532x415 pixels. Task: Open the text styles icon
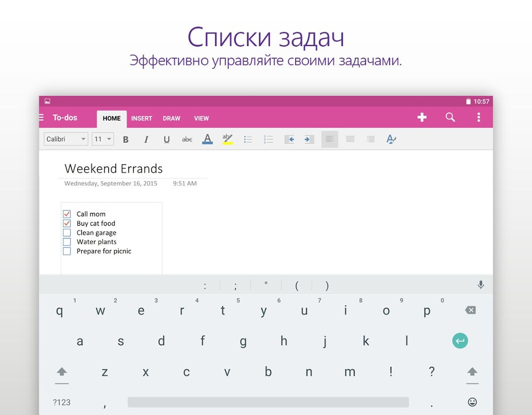pos(391,139)
